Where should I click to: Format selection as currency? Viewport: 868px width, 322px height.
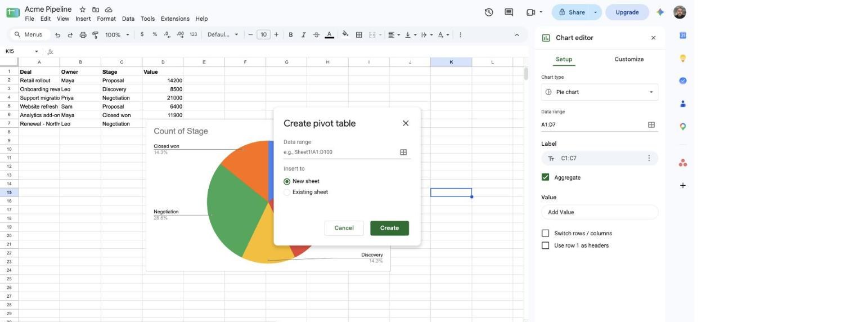pyautogui.click(x=142, y=34)
